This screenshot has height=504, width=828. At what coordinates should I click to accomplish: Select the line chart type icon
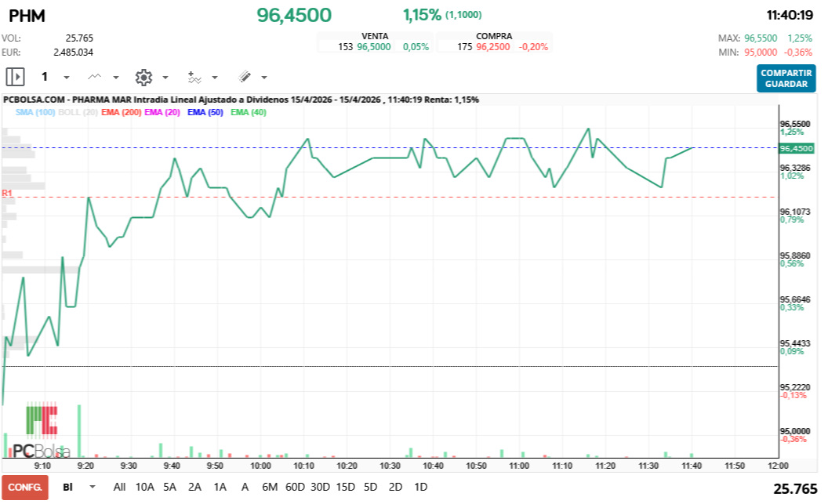[93, 77]
